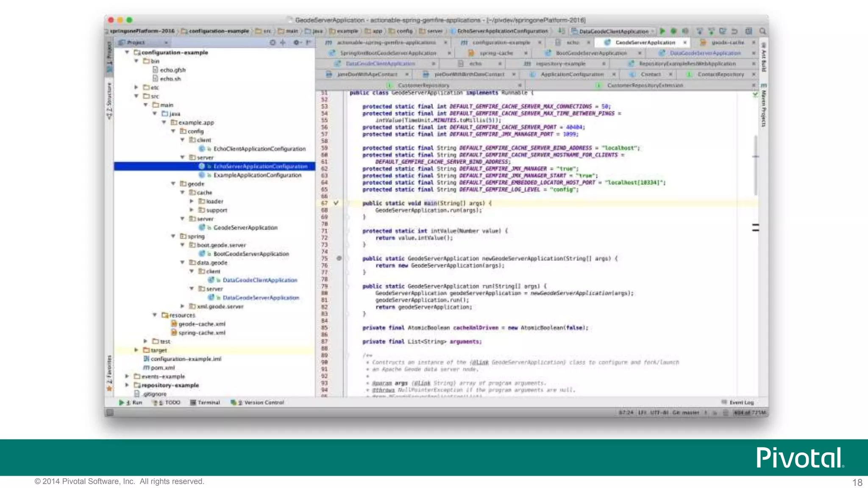Select EchoServerApplicationConfiguration in project tree
868x488 pixels.
tap(214, 166)
